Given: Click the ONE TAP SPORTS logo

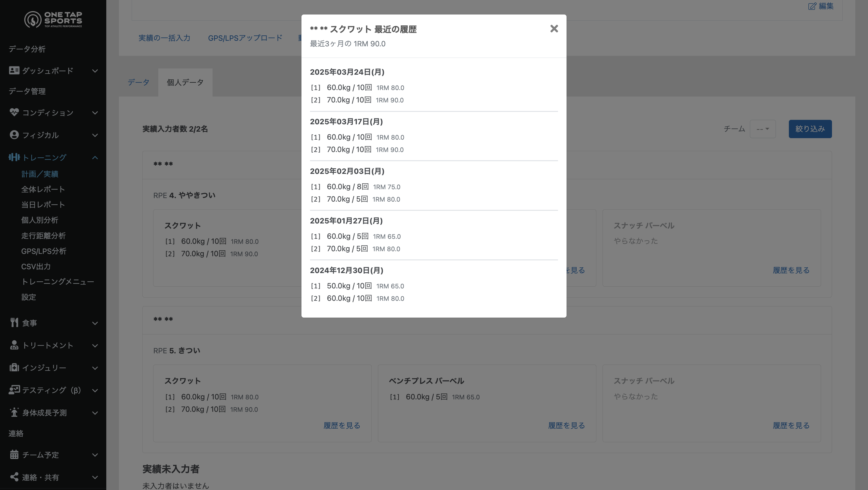Looking at the screenshot, I should tap(53, 19).
